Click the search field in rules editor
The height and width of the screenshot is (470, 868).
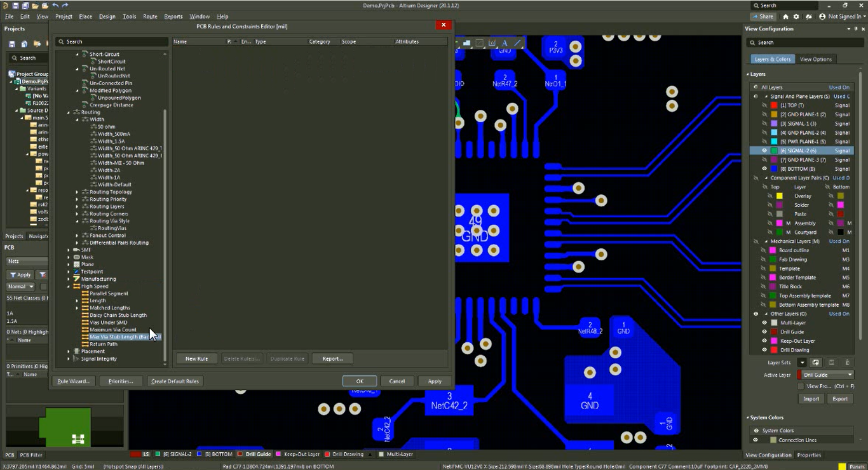(x=112, y=41)
